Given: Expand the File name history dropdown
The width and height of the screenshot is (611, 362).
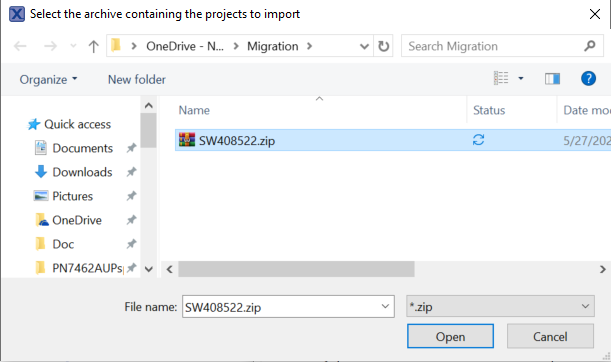Looking at the screenshot, I should [385, 307].
